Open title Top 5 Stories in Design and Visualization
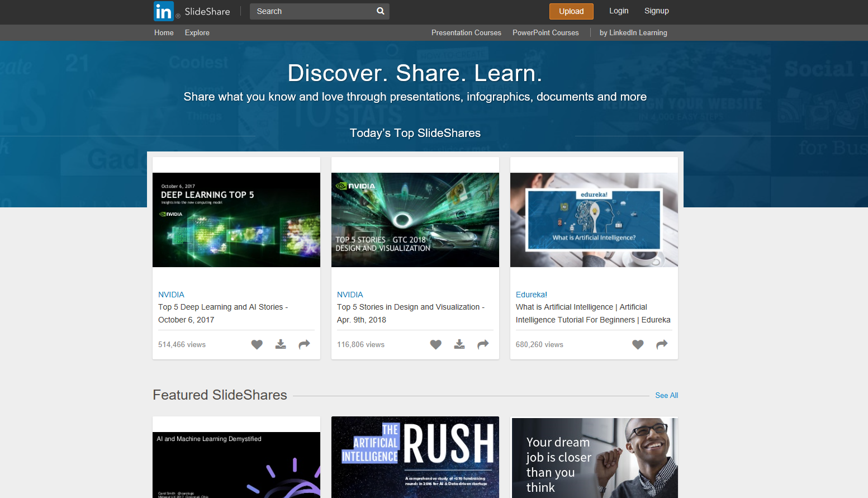Image resolution: width=868 pixels, height=498 pixels. 411,314
